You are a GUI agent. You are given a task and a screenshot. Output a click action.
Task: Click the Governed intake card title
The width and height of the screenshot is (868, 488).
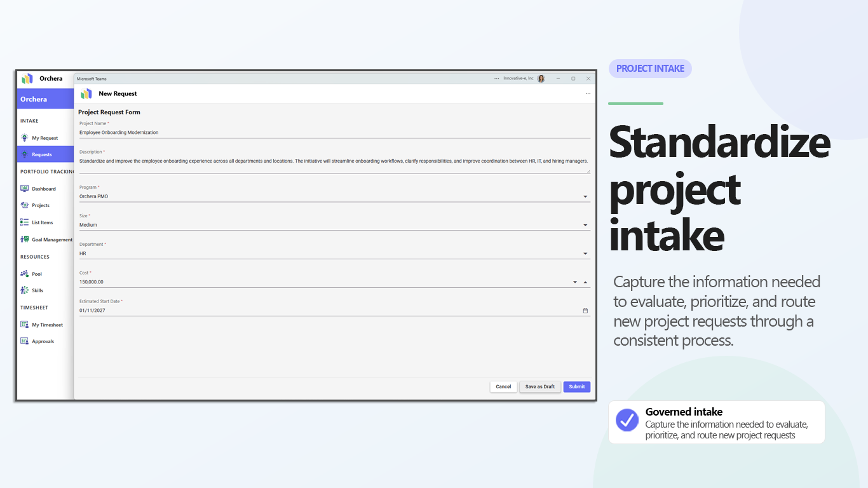tap(684, 412)
